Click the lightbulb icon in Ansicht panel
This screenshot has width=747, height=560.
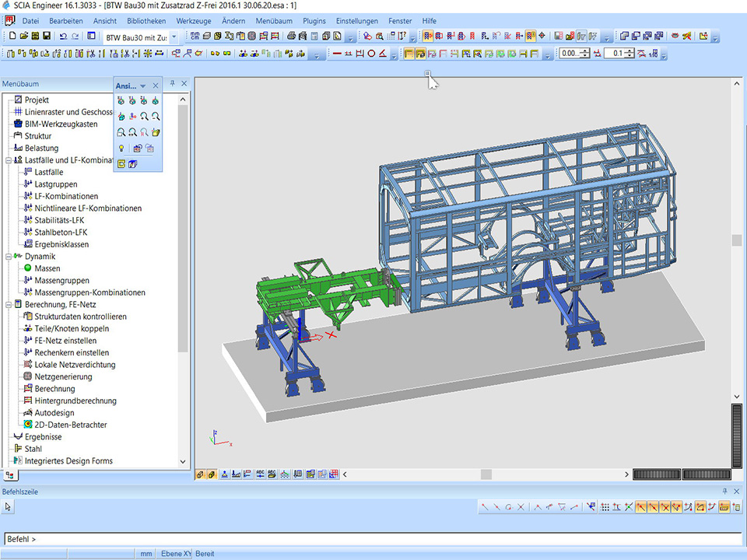pos(121,148)
